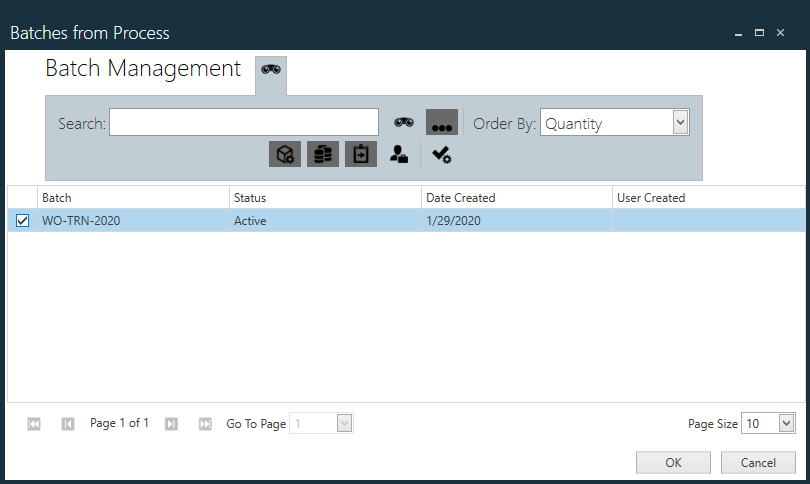
Task: Click the user with lock icon
Action: pos(399,154)
